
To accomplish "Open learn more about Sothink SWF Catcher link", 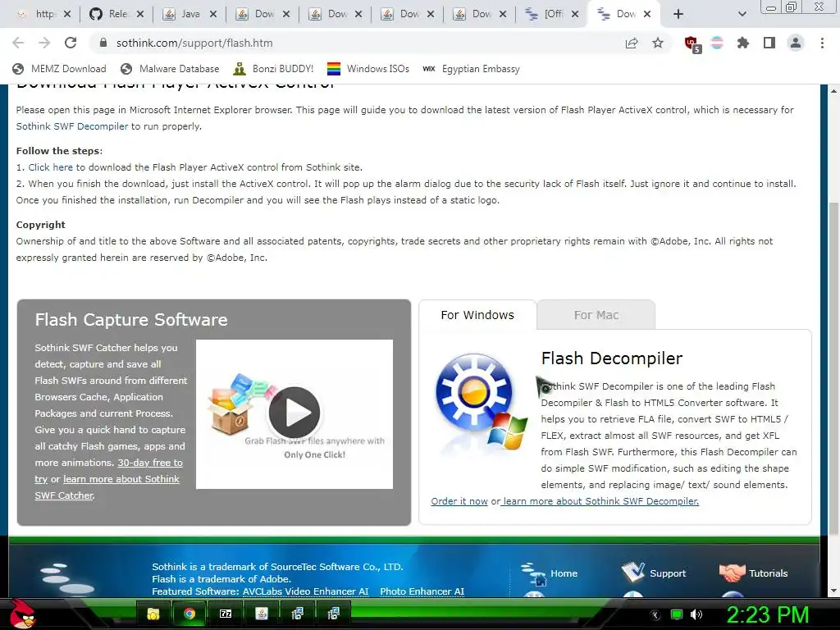I will point(107,487).
